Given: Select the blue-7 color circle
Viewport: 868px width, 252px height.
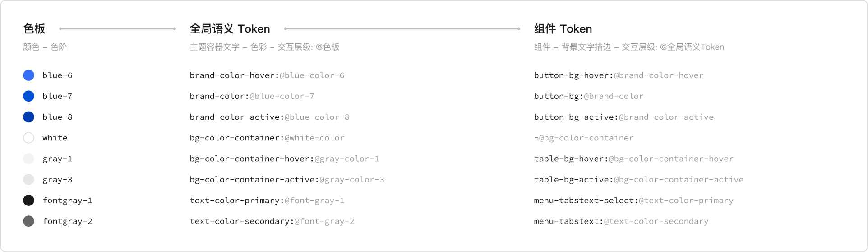Looking at the screenshot, I should 28,96.
